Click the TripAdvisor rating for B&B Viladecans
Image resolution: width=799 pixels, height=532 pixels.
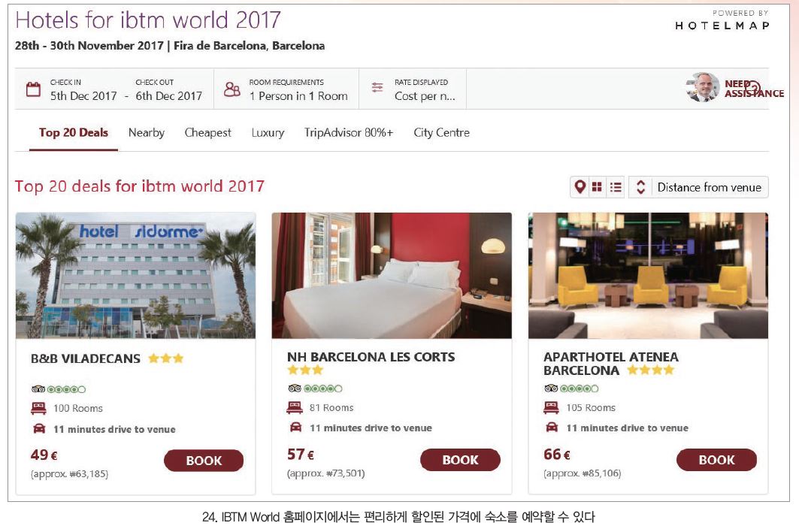pos(58,389)
